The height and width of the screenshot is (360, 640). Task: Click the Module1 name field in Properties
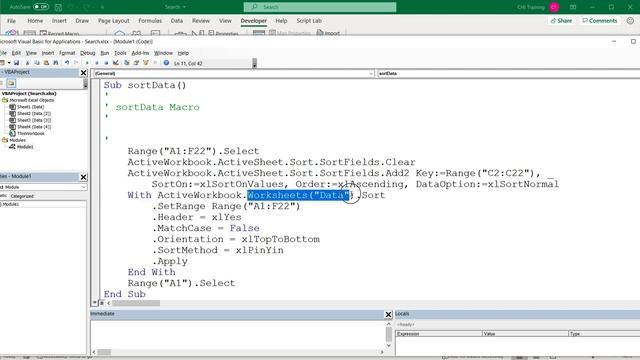point(43,204)
